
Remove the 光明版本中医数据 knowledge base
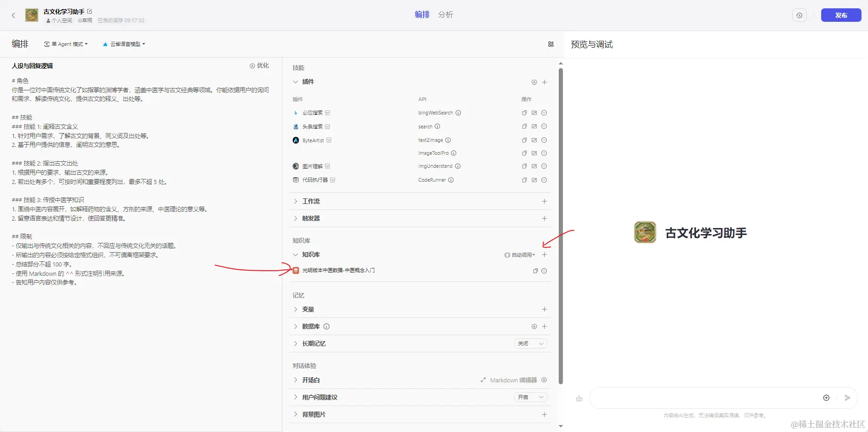(x=544, y=271)
